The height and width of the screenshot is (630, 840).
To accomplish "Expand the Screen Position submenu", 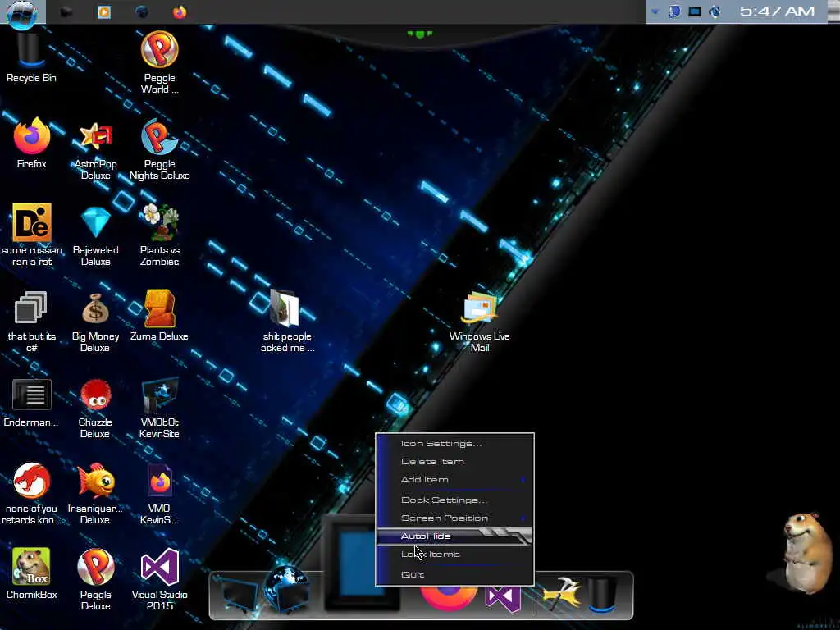I will point(455,518).
